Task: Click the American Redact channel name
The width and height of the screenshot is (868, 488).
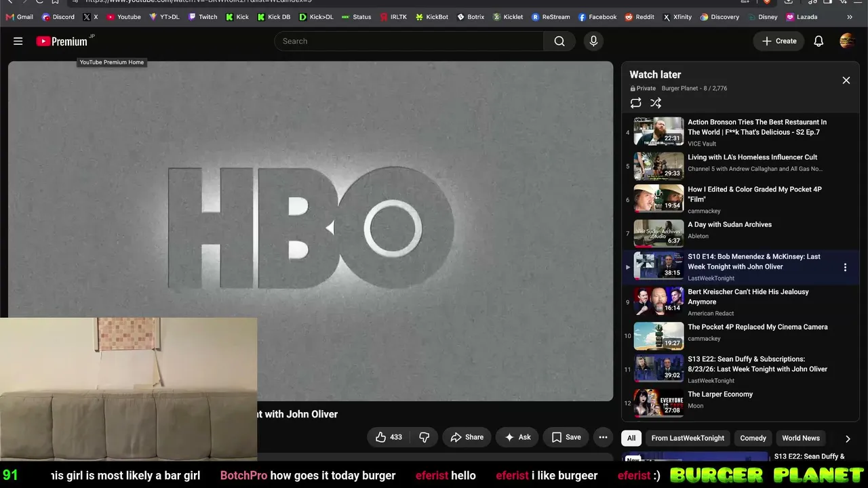Action: point(711,313)
